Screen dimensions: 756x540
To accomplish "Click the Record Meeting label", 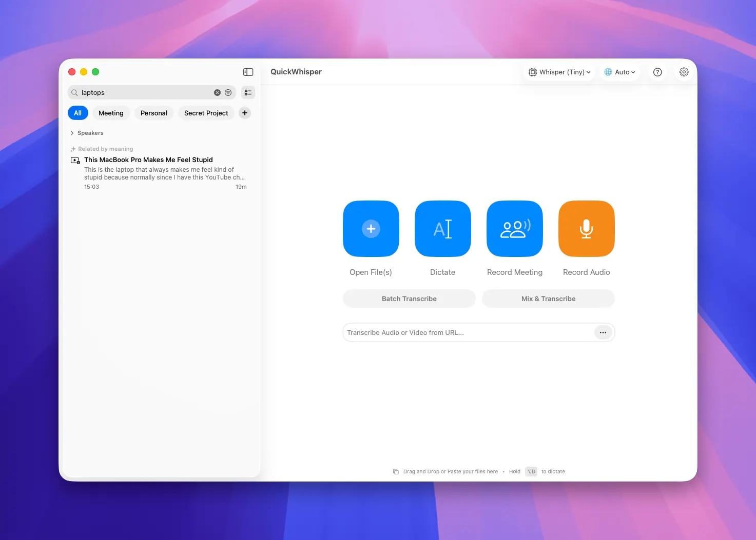I will pyautogui.click(x=515, y=272).
